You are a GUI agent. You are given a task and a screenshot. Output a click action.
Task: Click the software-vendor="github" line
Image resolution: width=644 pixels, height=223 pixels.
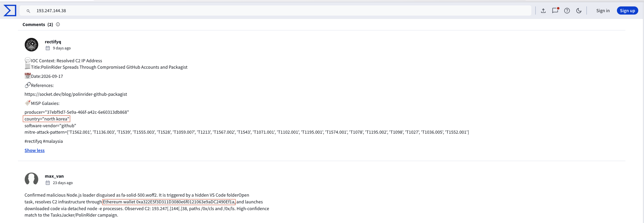50,126
